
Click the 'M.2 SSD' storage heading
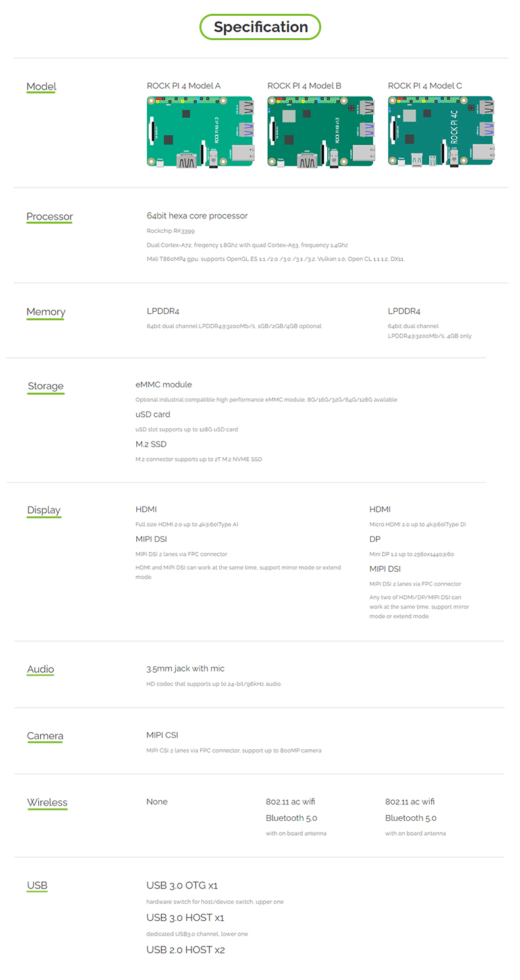[x=151, y=444]
